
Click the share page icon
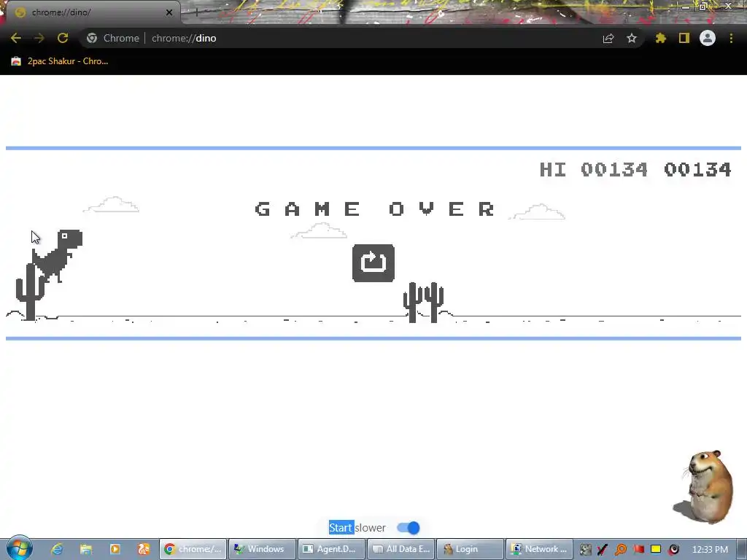608,38
